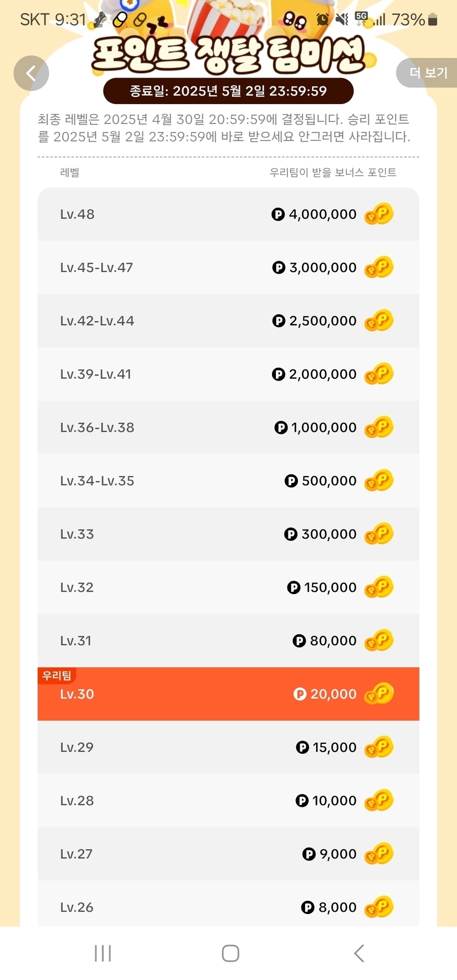Open the 더 보기 (more) button
This screenshot has width=457, height=980.
pyautogui.click(x=428, y=73)
